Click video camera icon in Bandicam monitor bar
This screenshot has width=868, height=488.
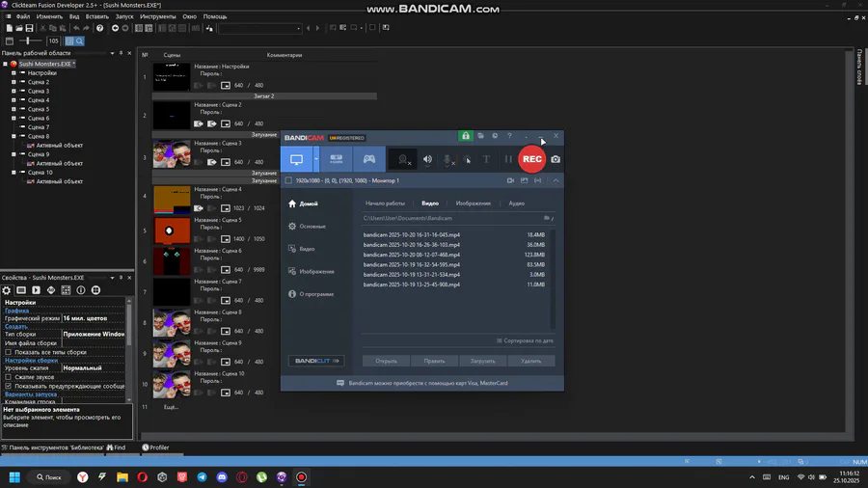510,180
